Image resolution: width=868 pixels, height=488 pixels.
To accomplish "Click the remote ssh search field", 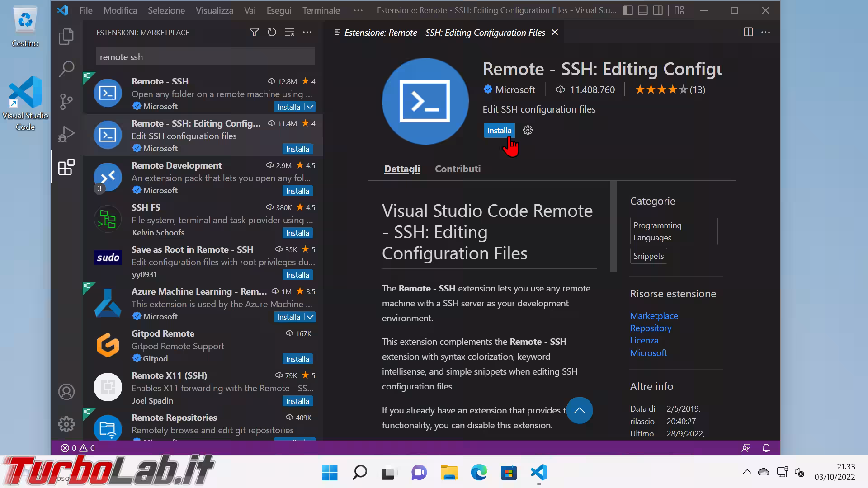I will 205,57.
